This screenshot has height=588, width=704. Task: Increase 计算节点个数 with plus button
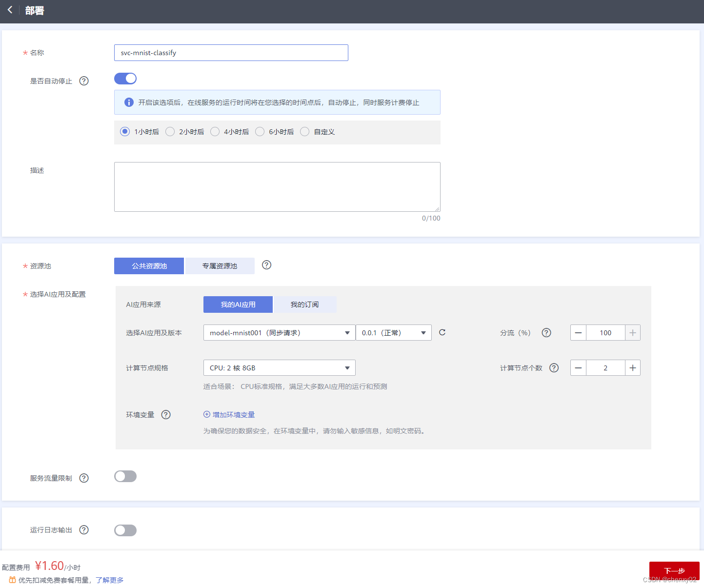[633, 368]
